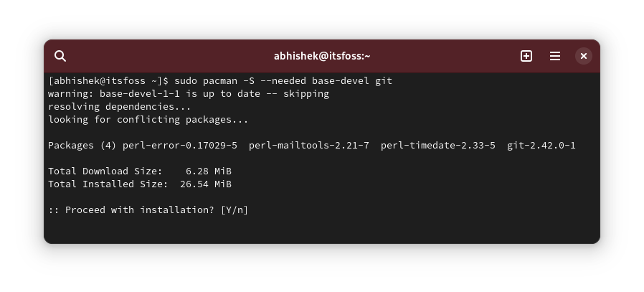Screen dimensions: 644x292
Task: Click the Packages (4) label
Action: tap(82, 146)
